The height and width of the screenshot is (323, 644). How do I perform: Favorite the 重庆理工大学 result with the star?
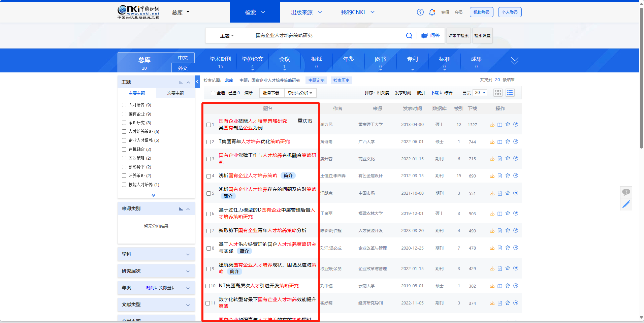coord(508,124)
